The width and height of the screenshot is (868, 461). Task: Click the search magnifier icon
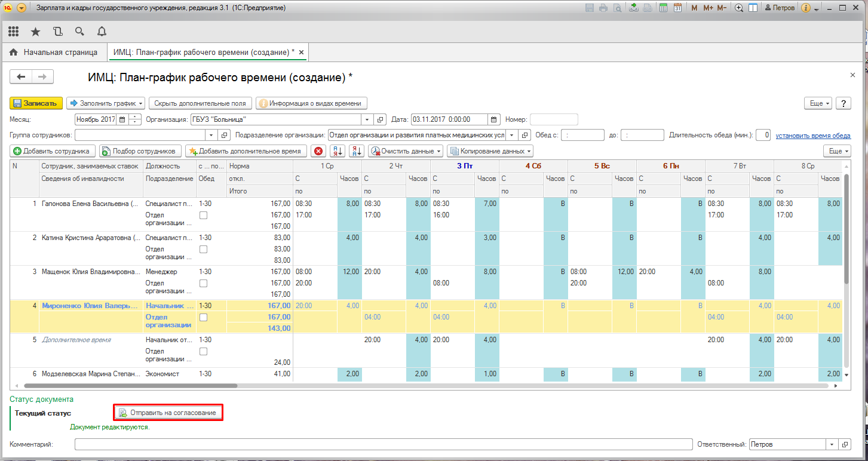coord(79,32)
